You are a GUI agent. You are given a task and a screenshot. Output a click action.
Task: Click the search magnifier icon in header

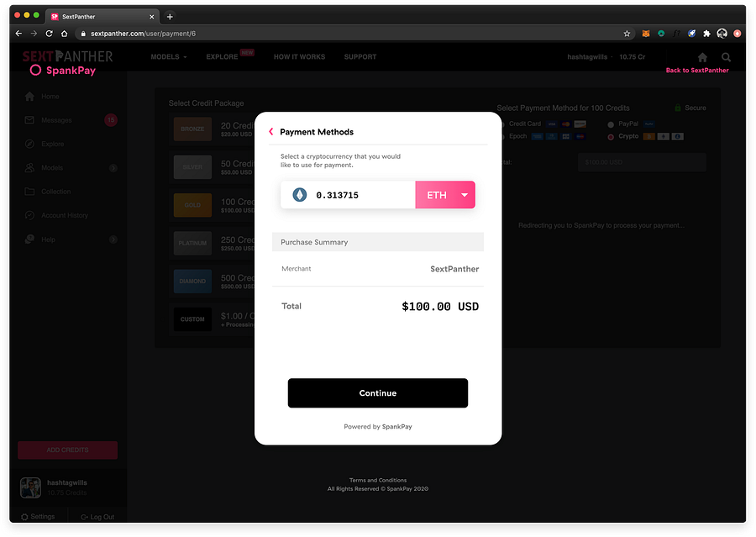(x=726, y=57)
